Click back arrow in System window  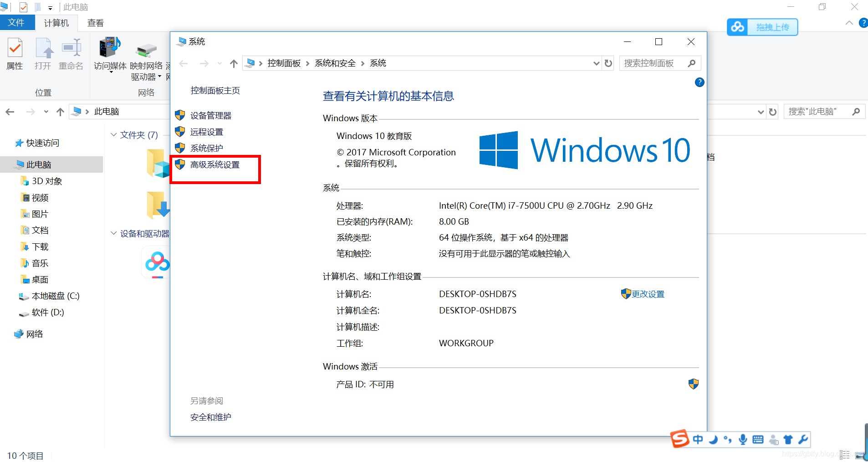point(184,63)
